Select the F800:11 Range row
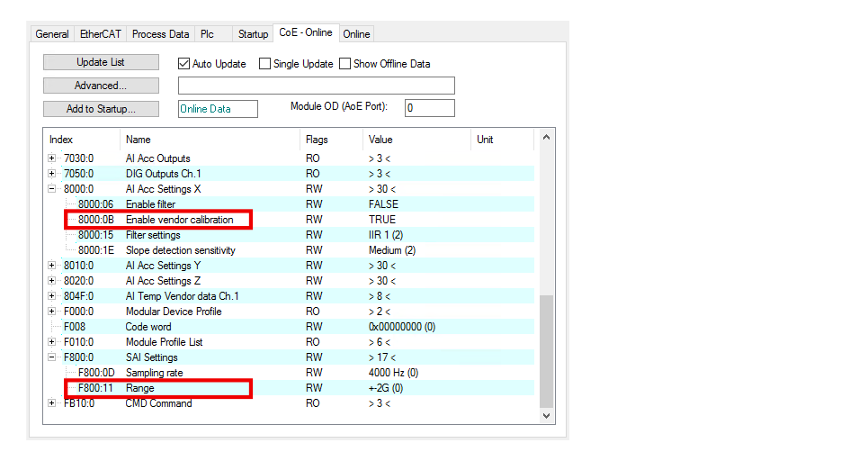The image size is (868, 461). coord(291,388)
